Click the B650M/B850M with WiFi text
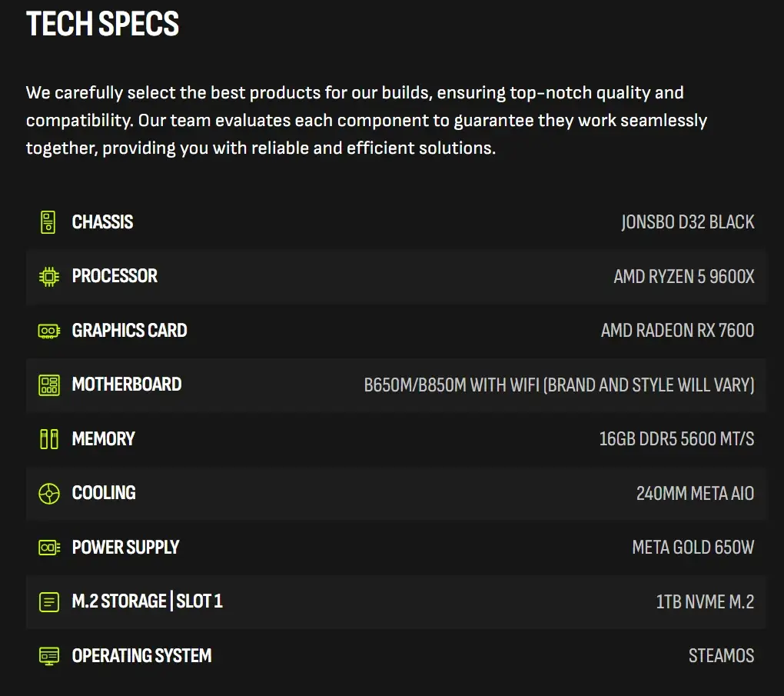Image resolution: width=784 pixels, height=696 pixels. (452, 385)
